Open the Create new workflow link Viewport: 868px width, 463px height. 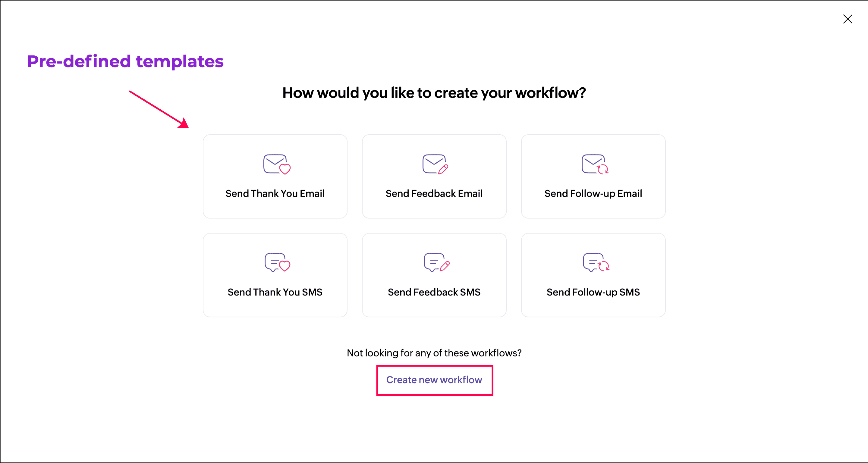(x=434, y=380)
